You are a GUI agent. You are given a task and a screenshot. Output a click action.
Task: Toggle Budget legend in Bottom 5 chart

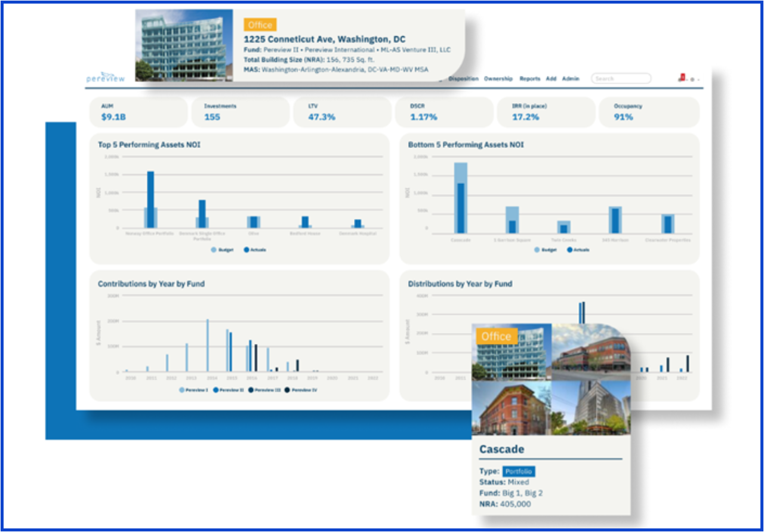[544, 250]
